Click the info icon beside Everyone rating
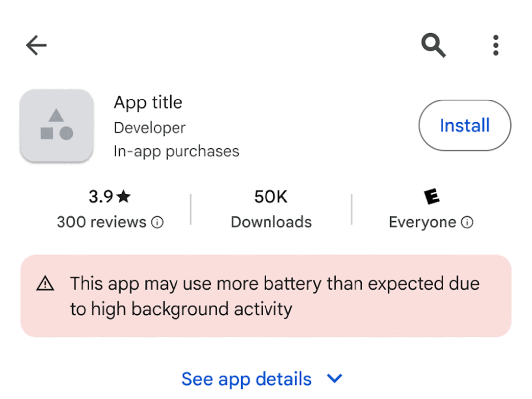The height and width of the screenshot is (399, 532). 467,223
